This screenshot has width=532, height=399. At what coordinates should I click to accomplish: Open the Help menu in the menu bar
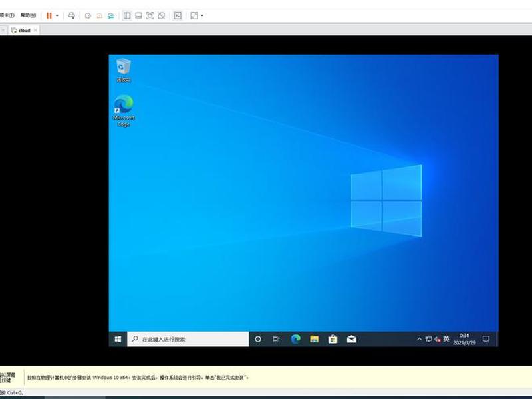point(28,15)
